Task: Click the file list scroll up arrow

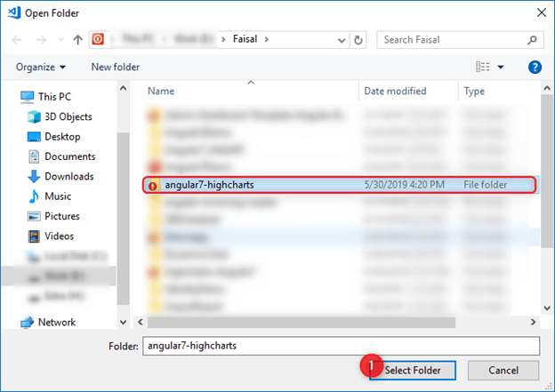Action: click(547, 88)
